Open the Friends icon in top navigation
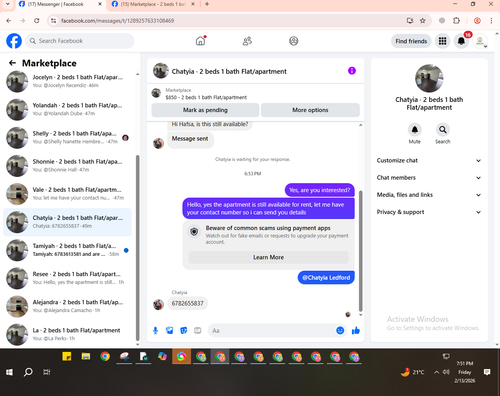 coord(247,41)
